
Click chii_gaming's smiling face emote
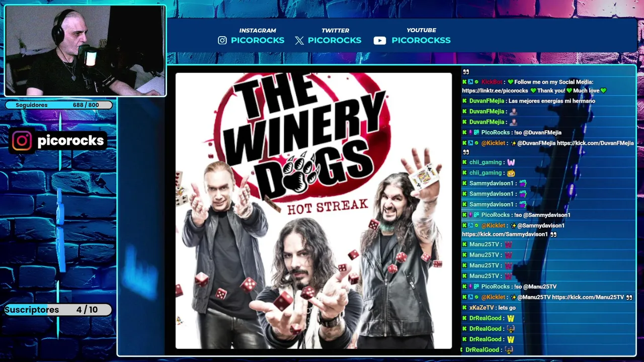[x=511, y=173]
